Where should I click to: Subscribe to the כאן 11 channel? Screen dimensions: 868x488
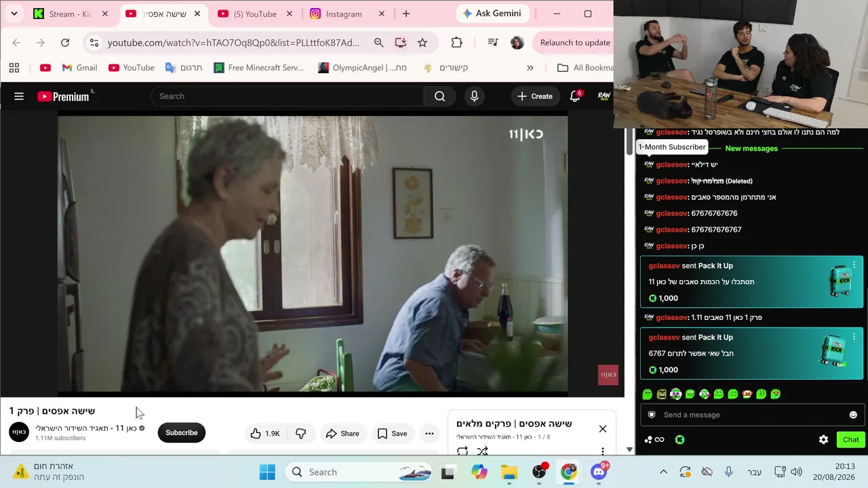coord(181,433)
